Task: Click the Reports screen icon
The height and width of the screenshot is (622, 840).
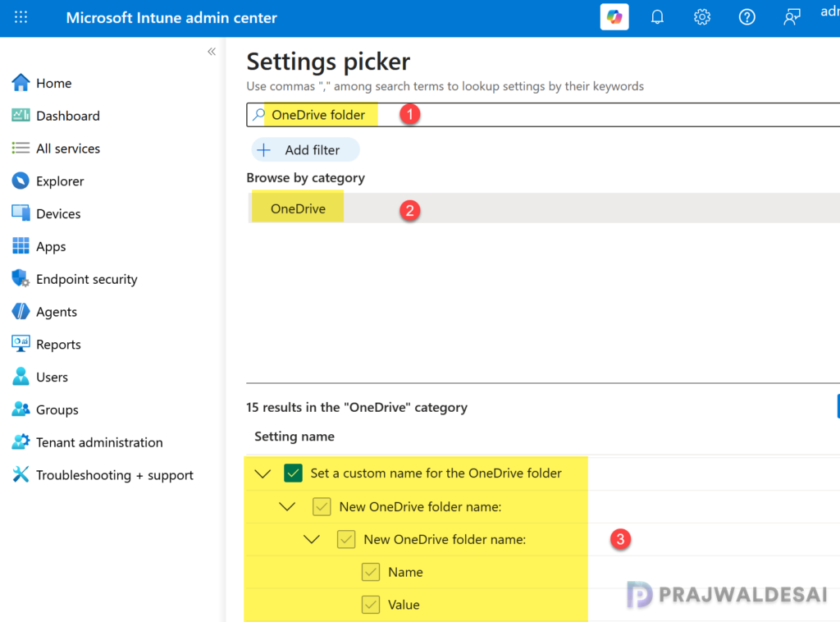Action: point(21,344)
